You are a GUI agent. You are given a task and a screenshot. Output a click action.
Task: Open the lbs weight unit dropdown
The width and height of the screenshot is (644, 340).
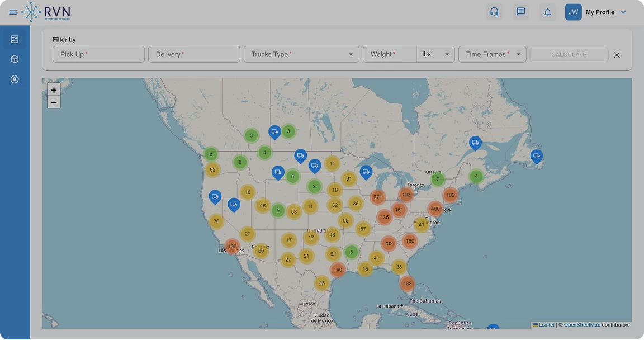(435, 54)
